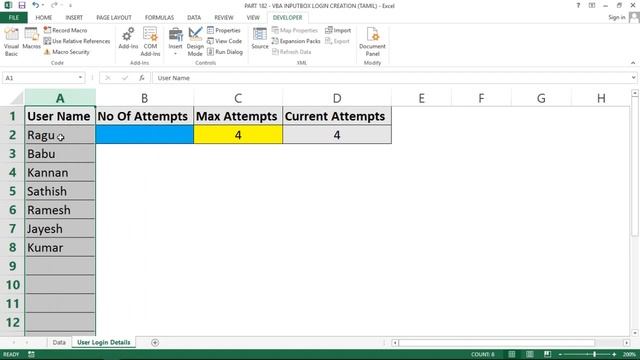Adjust the zoom slider
The image size is (640, 360).
(594, 354)
